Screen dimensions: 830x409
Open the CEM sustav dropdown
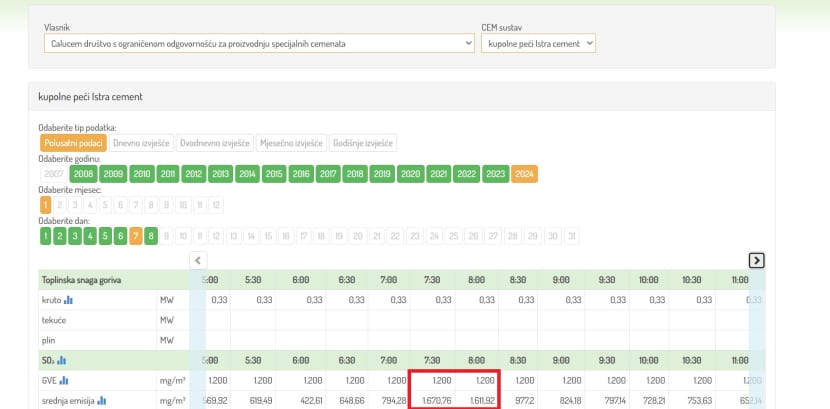(538, 43)
